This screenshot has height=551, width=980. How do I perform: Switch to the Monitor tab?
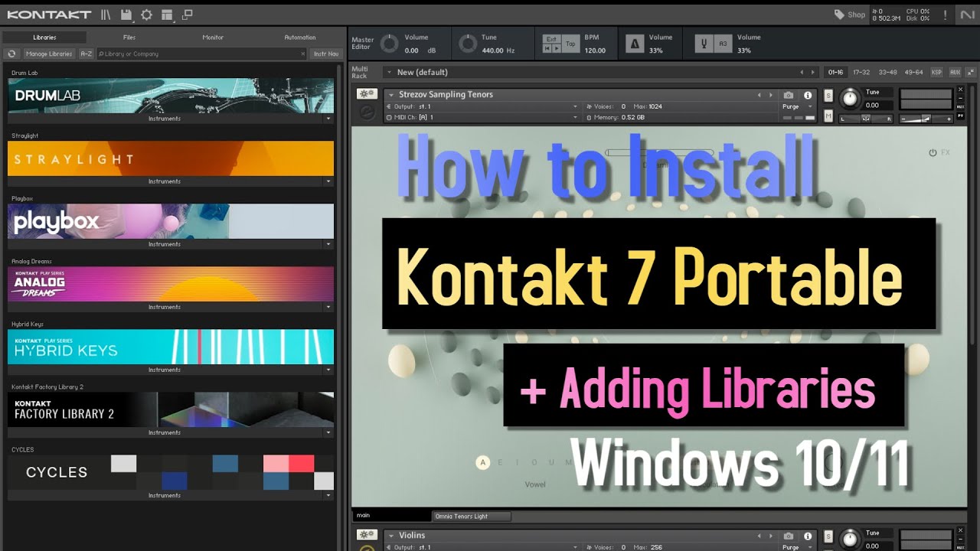[x=213, y=37]
